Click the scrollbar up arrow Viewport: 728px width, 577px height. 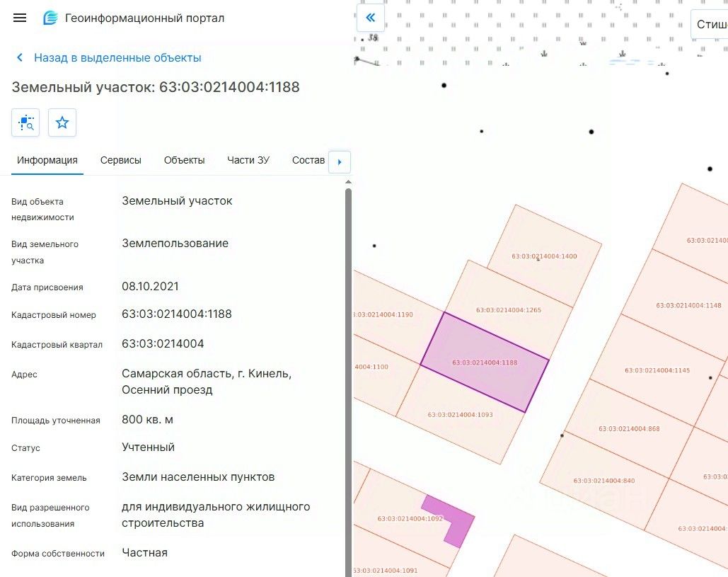[x=348, y=182]
